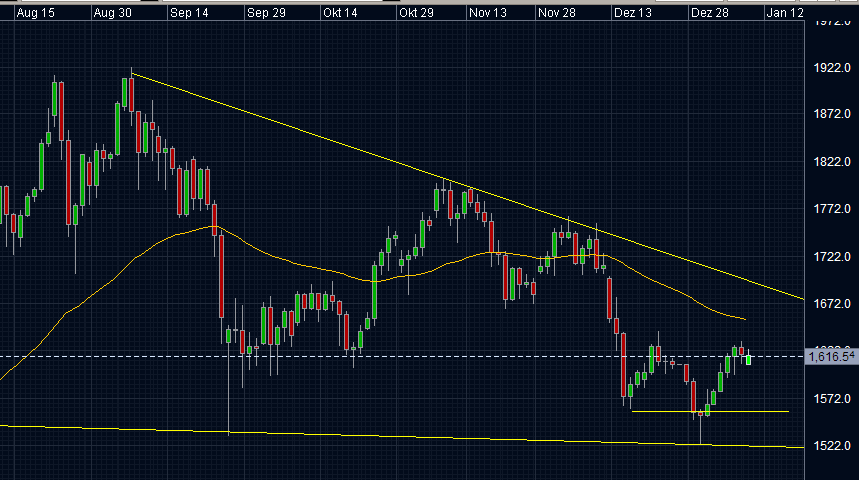The width and height of the screenshot is (859, 480).
Task: Select the long lower yellow support line
Action: pos(402,436)
